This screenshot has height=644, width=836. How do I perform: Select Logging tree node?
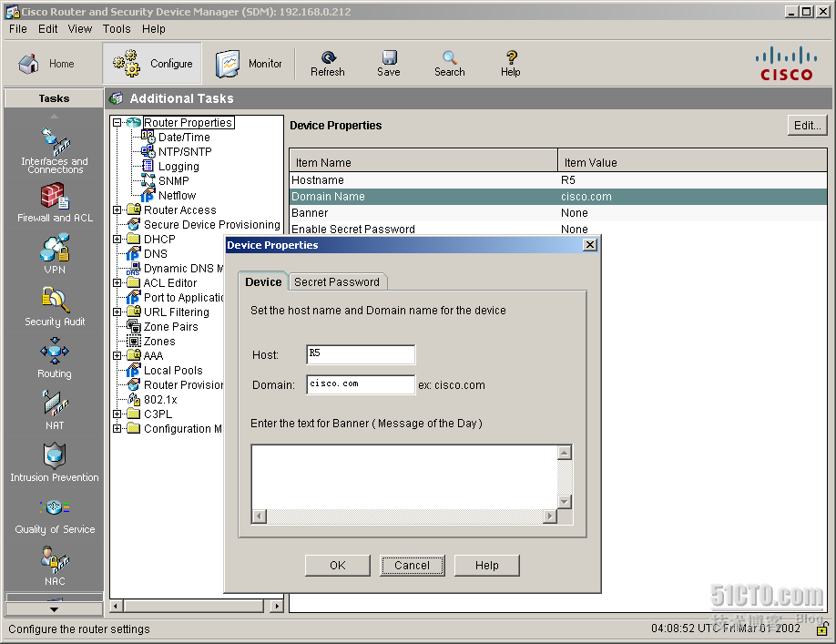(178, 167)
